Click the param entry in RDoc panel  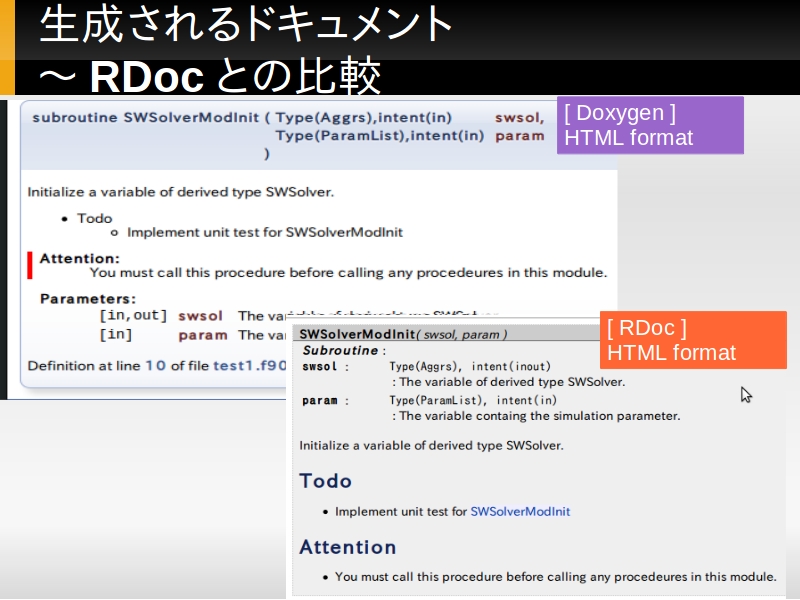click(x=320, y=401)
